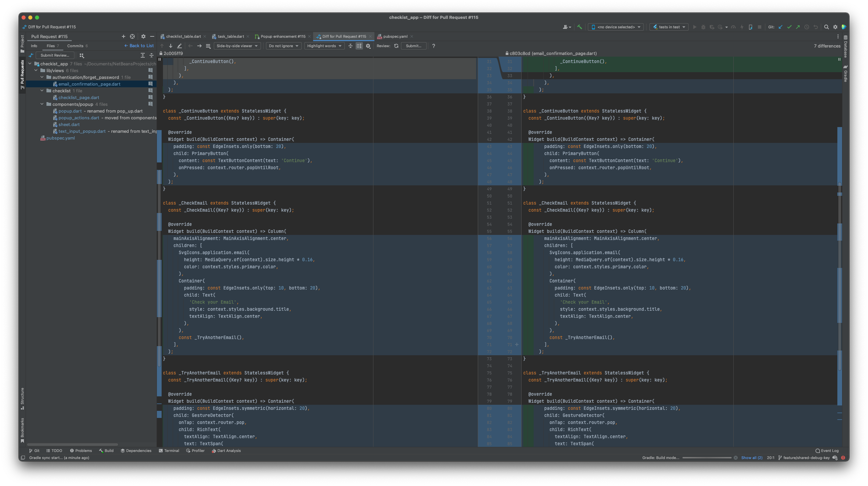Click the previous difference arrow

pos(162,46)
